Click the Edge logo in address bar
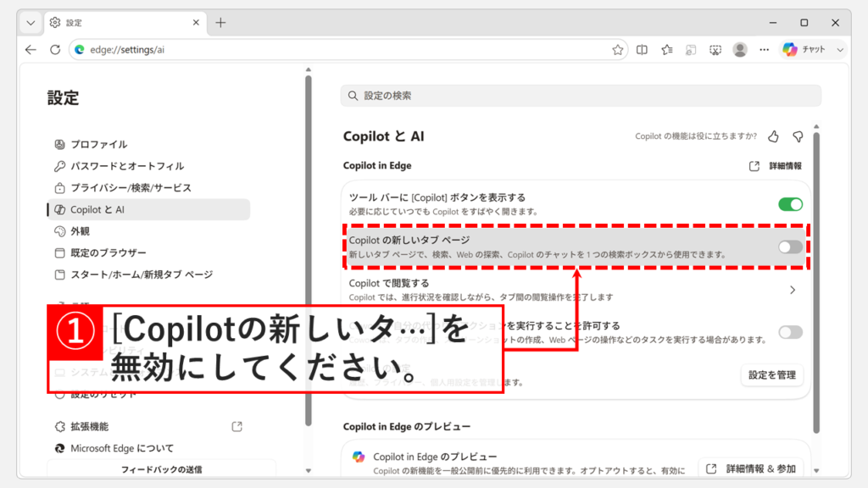This screenshot has width=868, height=488. click(x=80, y=50)
